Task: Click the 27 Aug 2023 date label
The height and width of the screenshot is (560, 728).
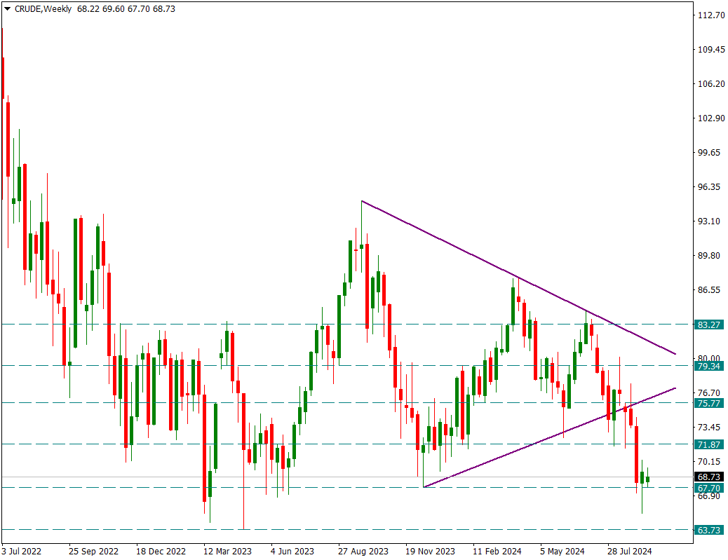Action: tap(363, 551)
